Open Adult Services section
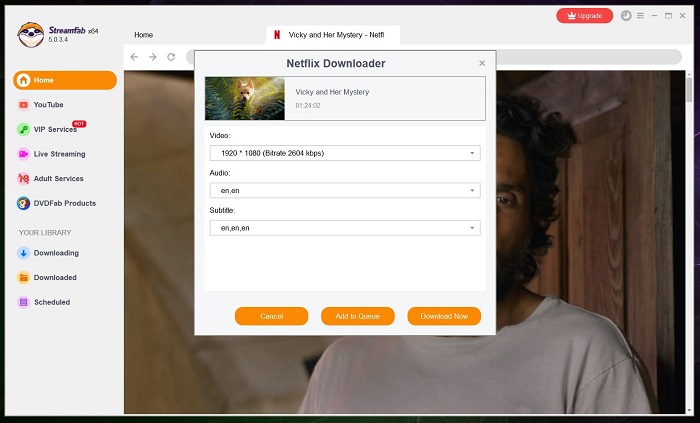The height and width of the screenshot is (423, 700). [58, 178]
